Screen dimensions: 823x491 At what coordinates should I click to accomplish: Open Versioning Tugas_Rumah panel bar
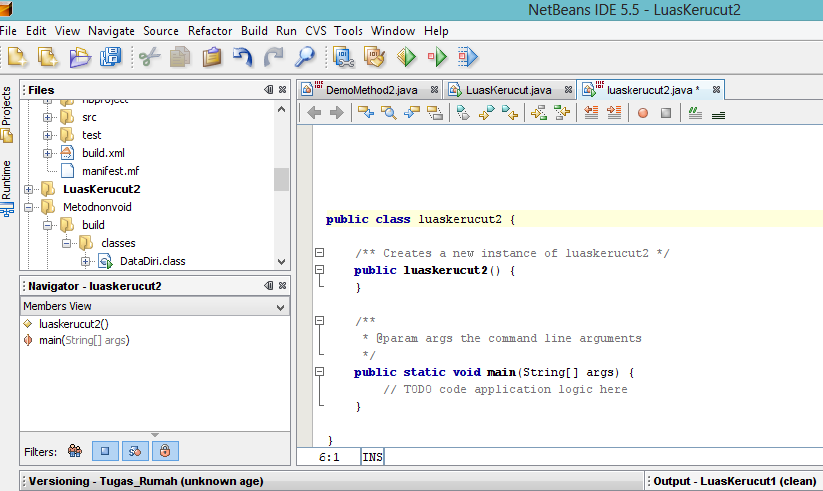[332, 481]
